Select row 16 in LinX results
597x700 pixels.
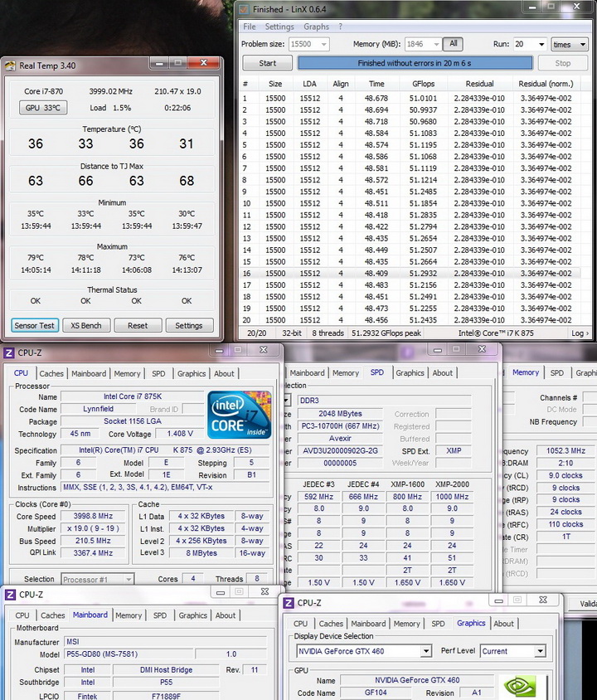click(410, 273)
